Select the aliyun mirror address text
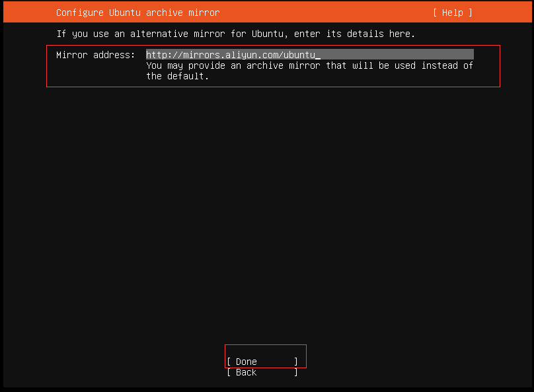This screenshot has height=392, width=534. (x=231, y=54)
